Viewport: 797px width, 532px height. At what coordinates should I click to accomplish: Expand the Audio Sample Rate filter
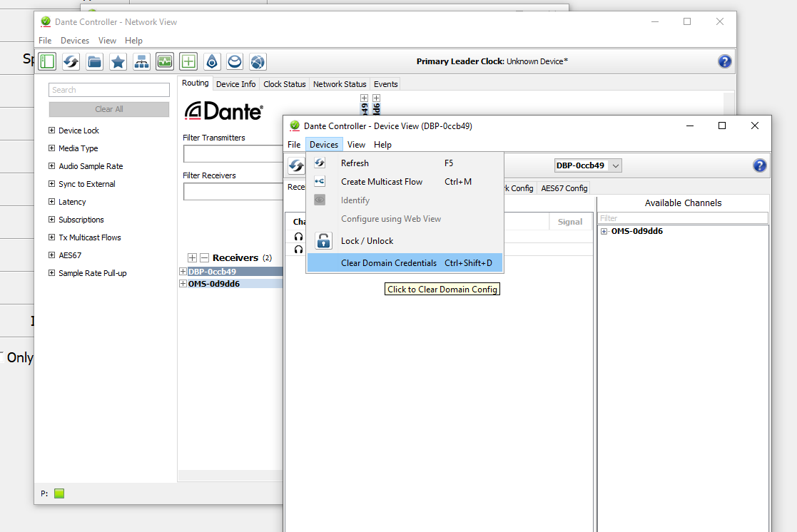tap(51, 166)
